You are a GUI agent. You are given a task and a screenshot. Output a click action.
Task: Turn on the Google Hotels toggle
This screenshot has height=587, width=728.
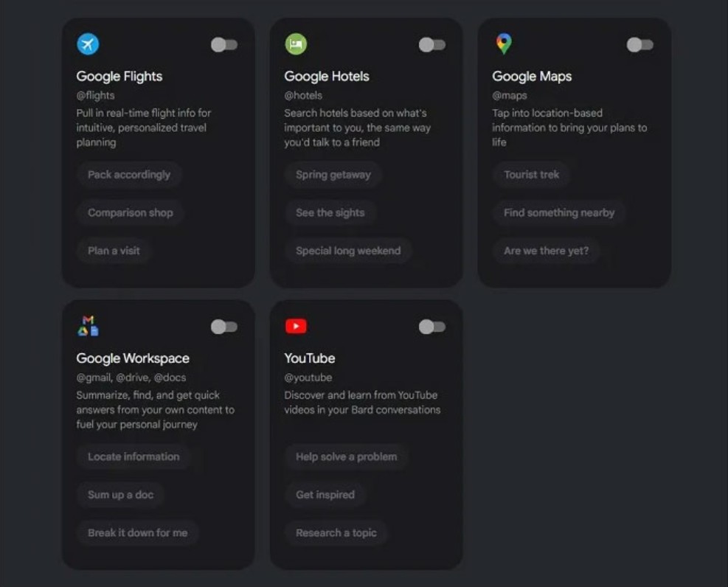point(432,45)
